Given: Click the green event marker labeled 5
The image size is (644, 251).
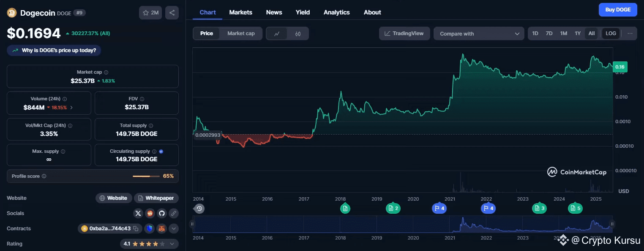Looking at the screenshot, I should click(575, 208).
